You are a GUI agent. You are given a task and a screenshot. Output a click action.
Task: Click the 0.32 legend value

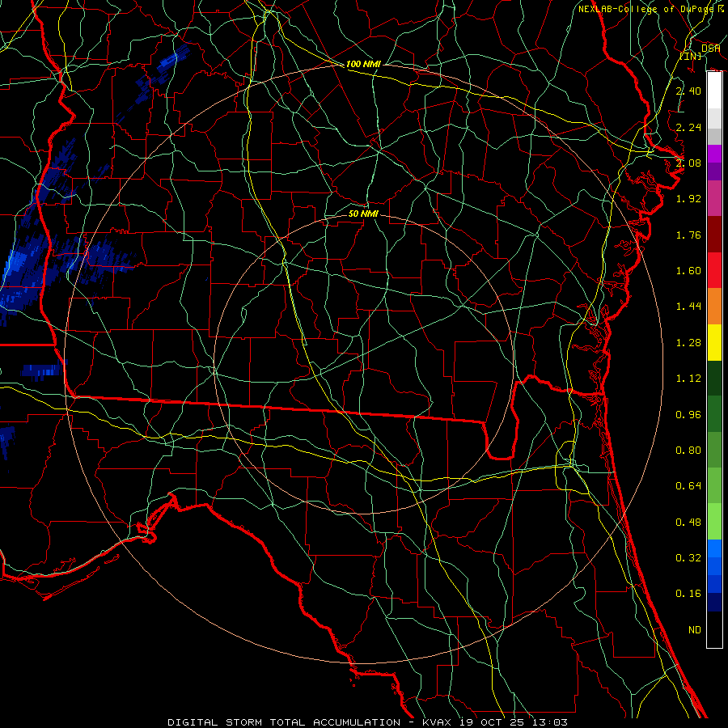point(688,558)
